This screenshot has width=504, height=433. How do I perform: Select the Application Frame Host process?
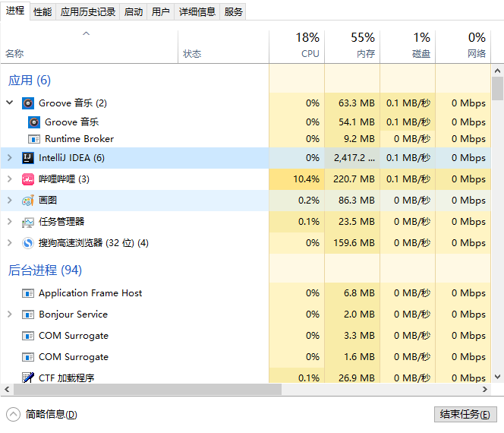(x=90, y=293)
